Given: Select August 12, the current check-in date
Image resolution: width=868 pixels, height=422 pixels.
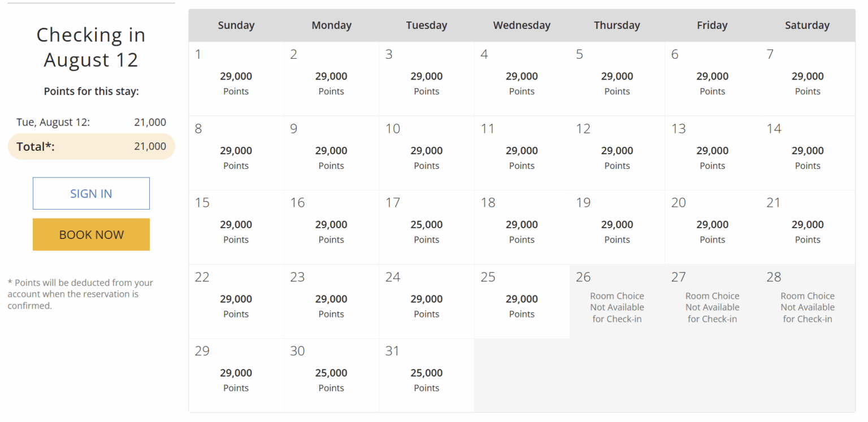Looking at the screenshot, I should (x=617, y=153).
